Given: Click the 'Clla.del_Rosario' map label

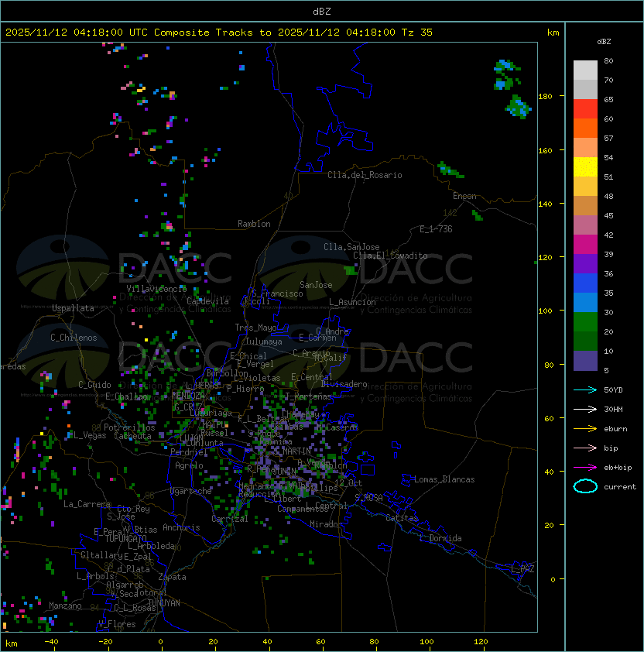Looking at the screenshot, I should [365, 175].
